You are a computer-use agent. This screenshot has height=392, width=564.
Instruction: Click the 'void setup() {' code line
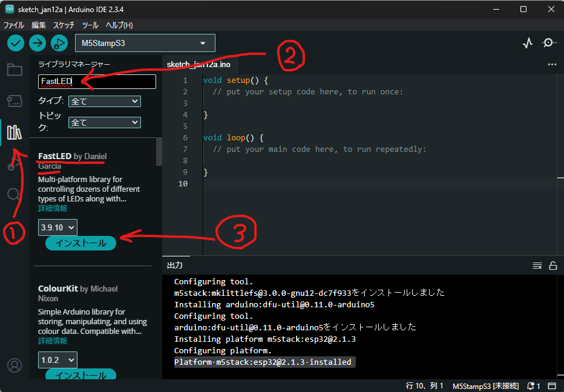[x=235, y=80]
